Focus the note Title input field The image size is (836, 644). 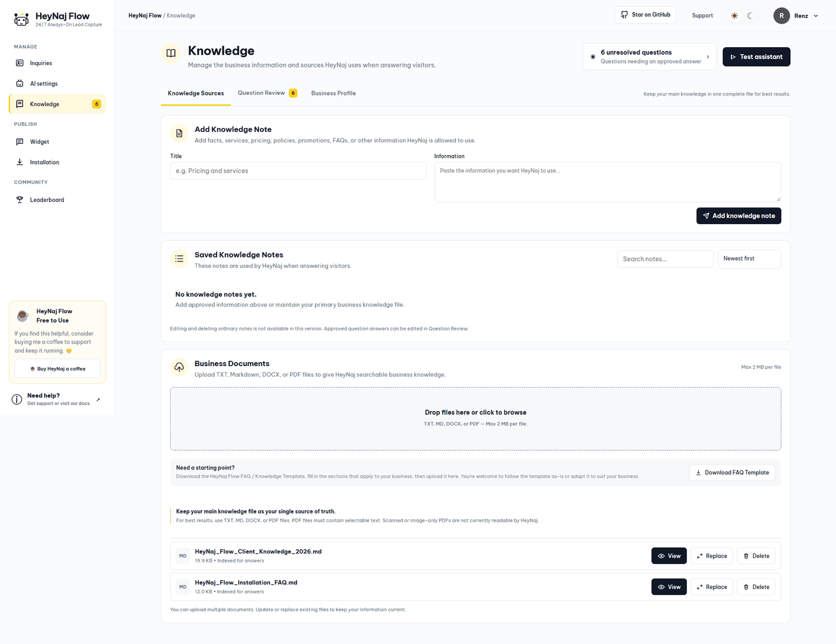pyautogui.click(x=298, y=171)
